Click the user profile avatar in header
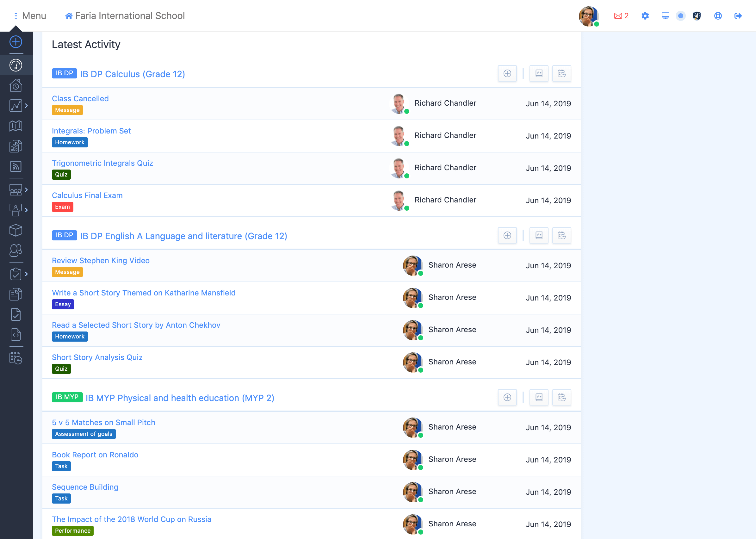756x539 pixels. click(588, 16)
